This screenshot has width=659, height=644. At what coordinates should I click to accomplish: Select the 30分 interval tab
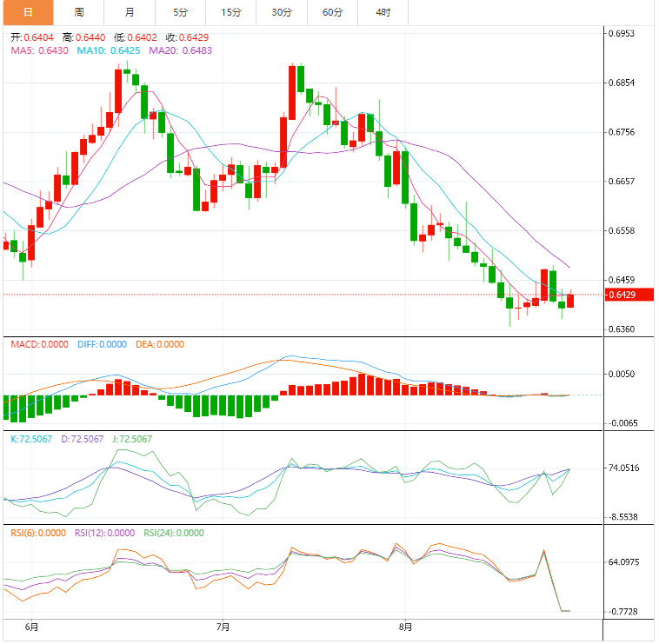(x=282, y=12)
